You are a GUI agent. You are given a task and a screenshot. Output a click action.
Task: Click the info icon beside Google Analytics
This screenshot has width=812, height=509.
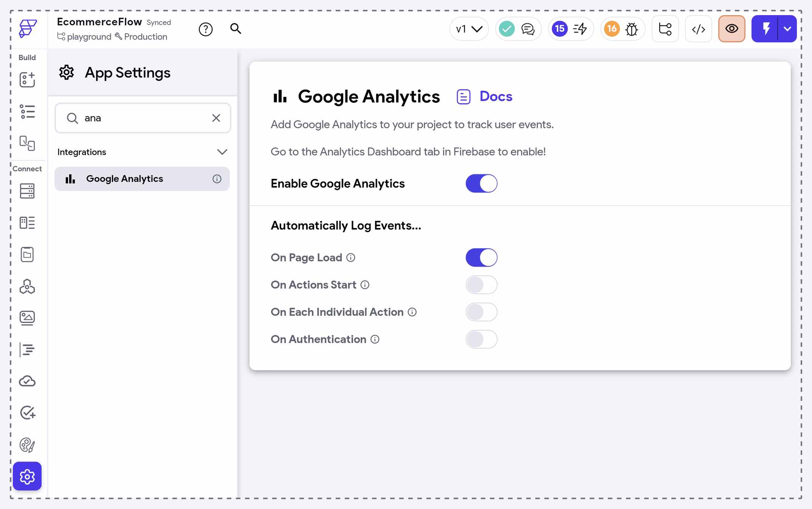tap(217, 179)
